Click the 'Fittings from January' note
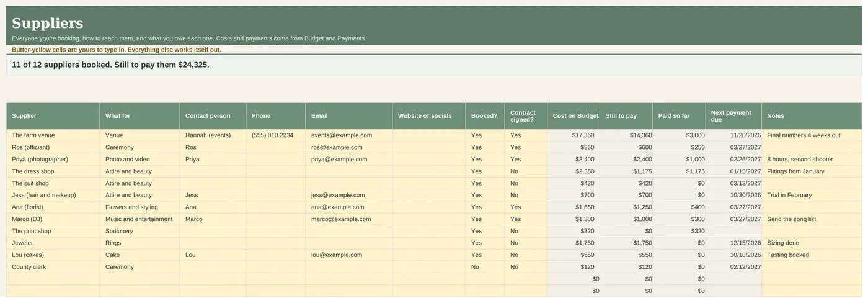Screen dimensions: 868x303 pyautogui.click(x=812, y=171)
